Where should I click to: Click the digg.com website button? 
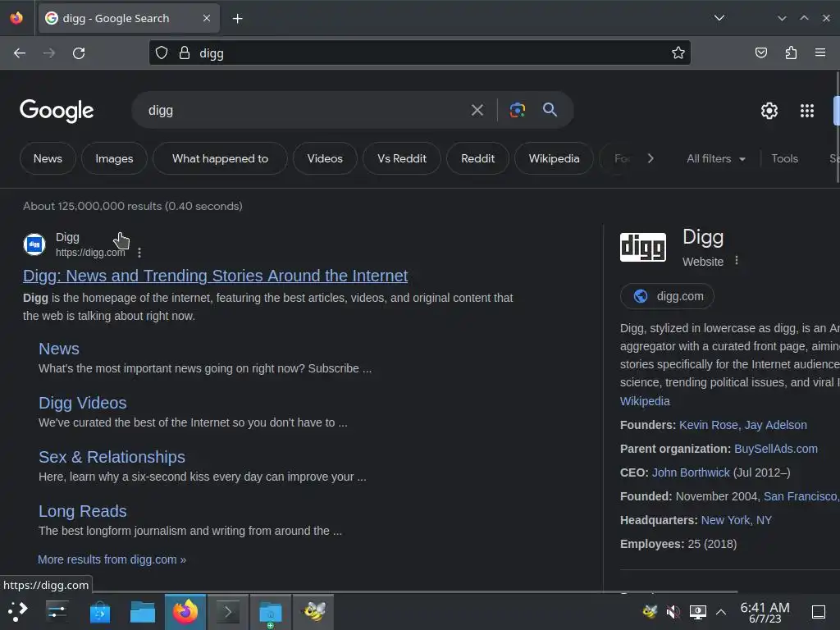667,296
